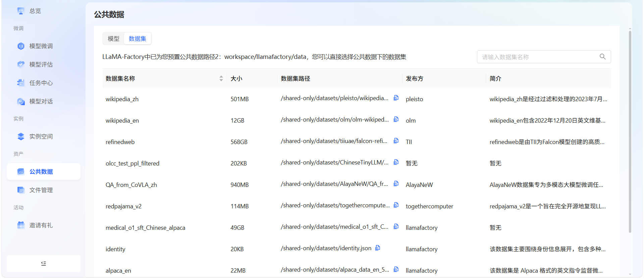Screen dimensions: 644x278
Task: Open 实例空间 in the sidebar
Action: click(44, 136)
